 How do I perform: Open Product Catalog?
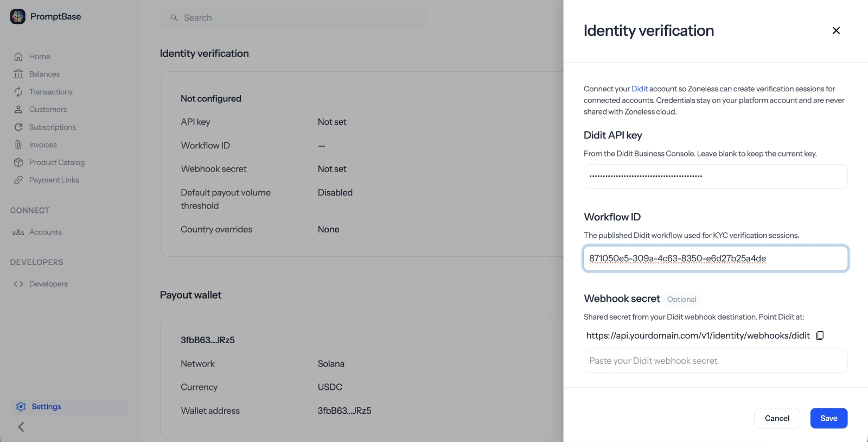tap(57, 162)
